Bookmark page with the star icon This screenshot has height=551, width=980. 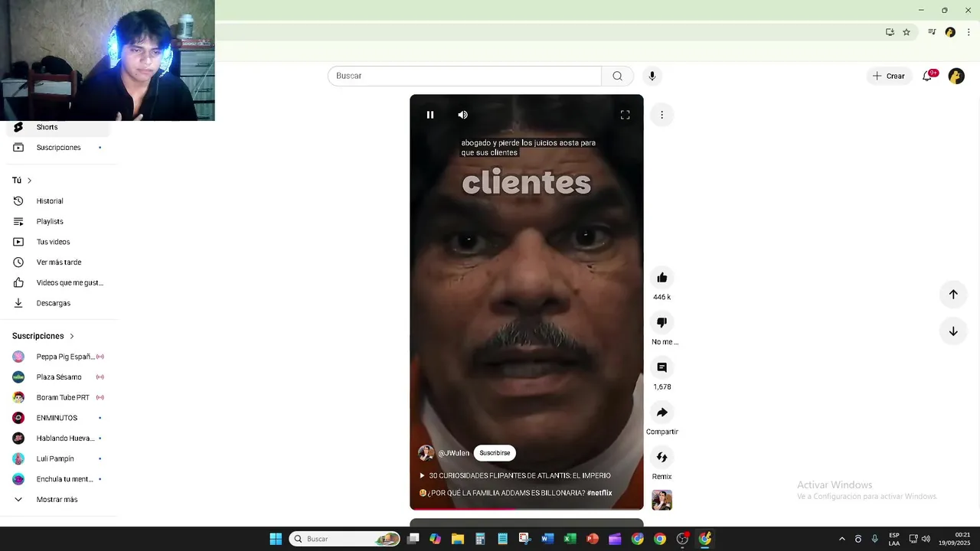(906, 32)
